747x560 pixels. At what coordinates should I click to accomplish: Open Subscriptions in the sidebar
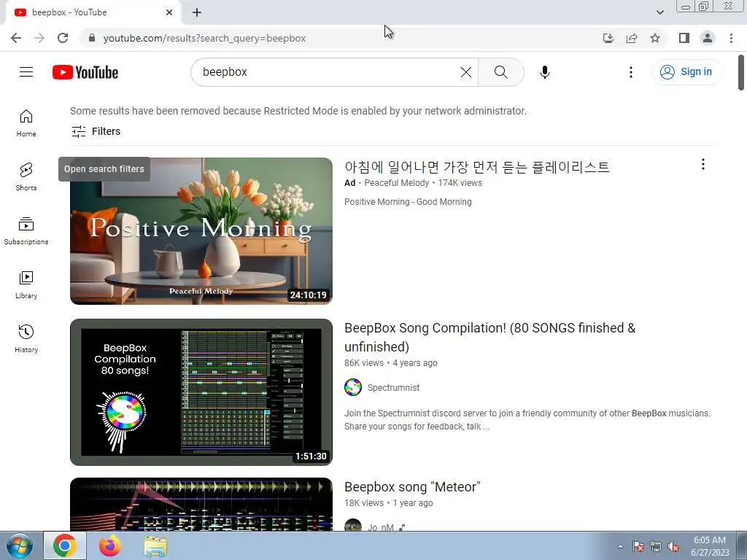coord(26,231)
